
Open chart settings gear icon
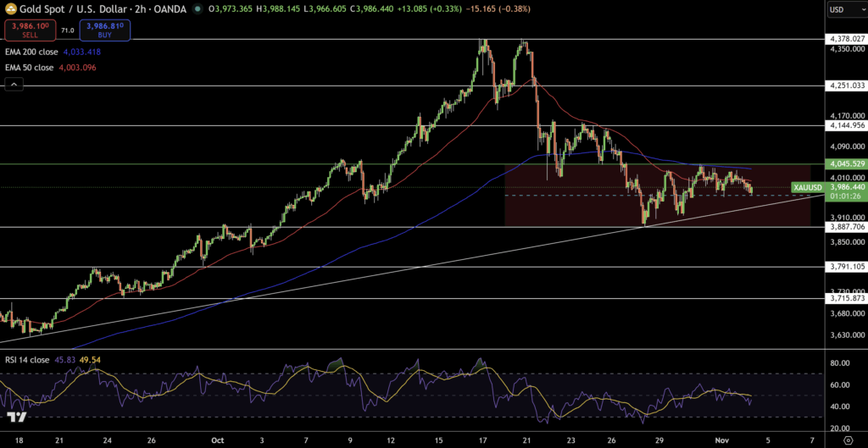848,440
